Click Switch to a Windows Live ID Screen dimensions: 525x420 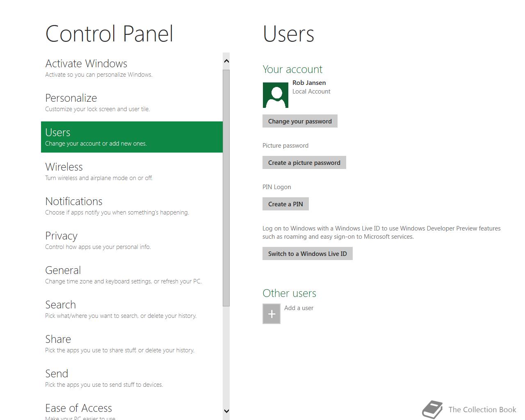tap(308, 253)
